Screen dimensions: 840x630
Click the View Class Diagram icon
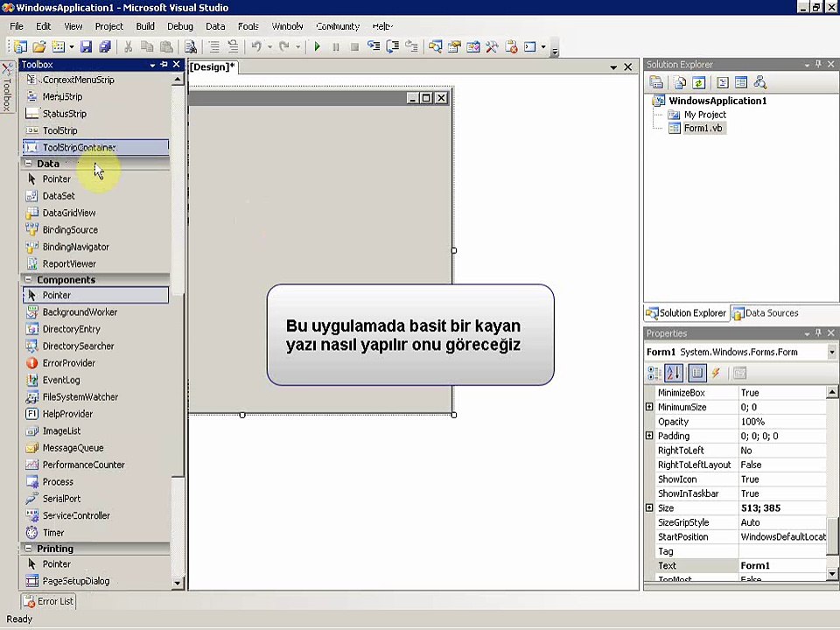point(760,82)
